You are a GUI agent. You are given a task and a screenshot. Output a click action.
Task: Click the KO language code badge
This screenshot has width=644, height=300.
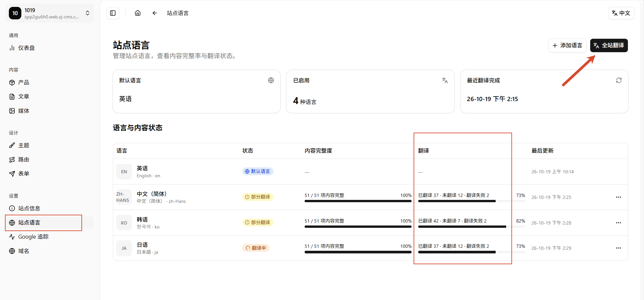tap(124, 223)
